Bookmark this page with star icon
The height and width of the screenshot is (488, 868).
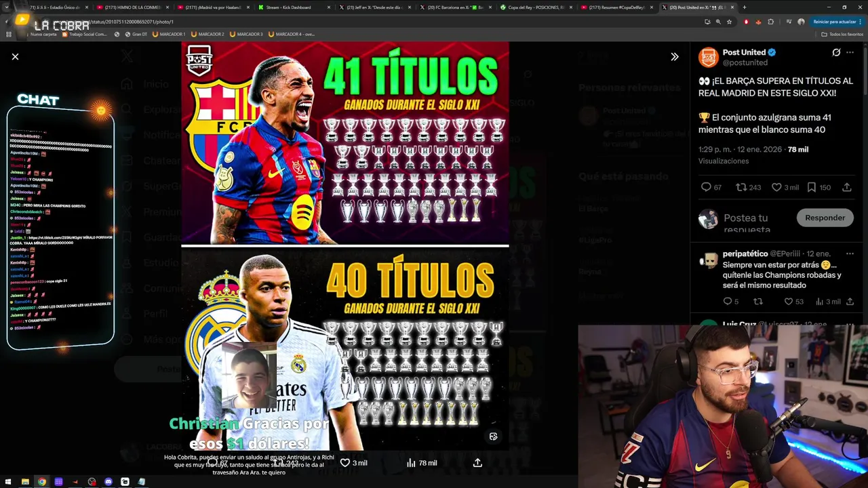click(x=729, y=22)
